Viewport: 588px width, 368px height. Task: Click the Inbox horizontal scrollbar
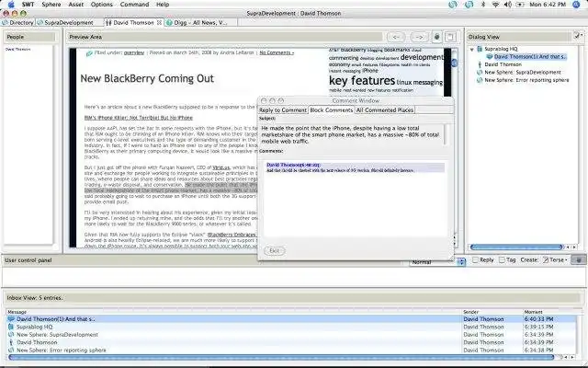coord(281,357)
